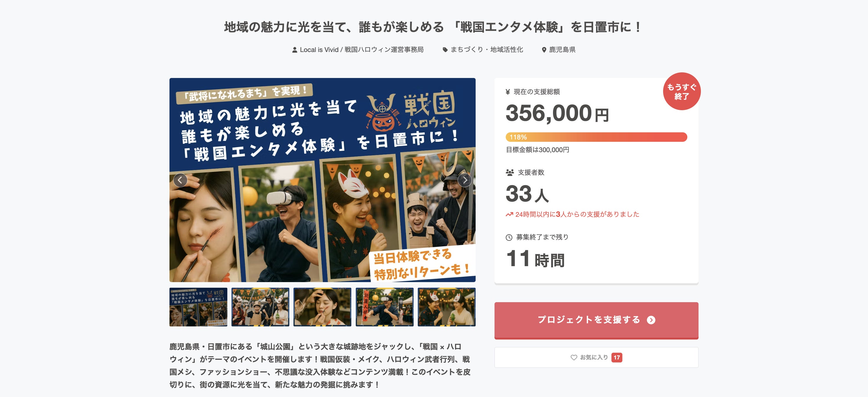The height and width of the screenshot is (397, 868).
Task: Click the arrow circle inside プロジェクトを支援する button
Action: click(x=651, y=320)
